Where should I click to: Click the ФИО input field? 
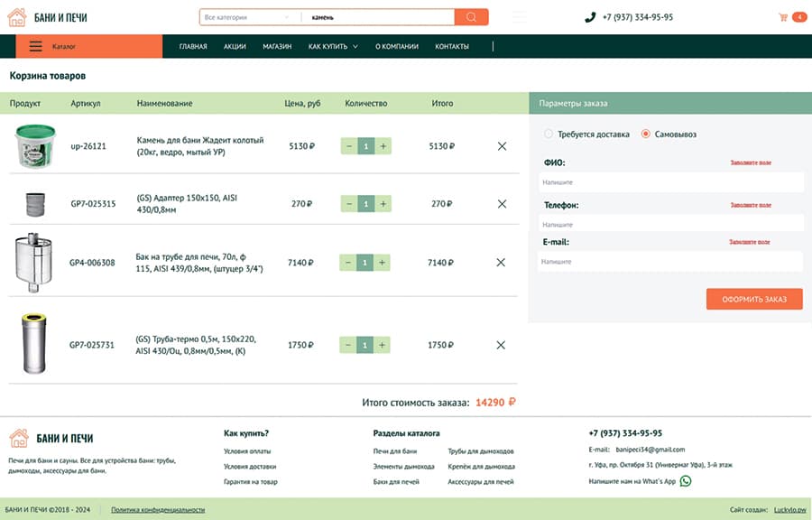tap(669, 182)
